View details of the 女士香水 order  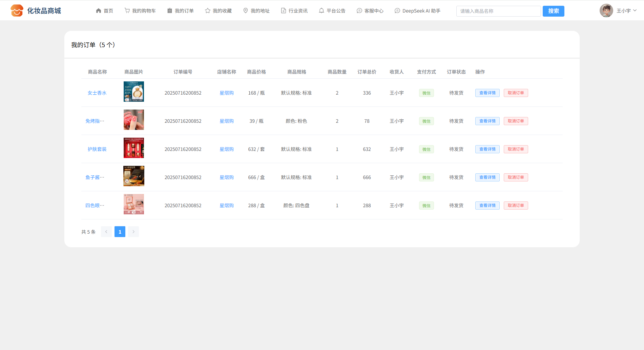pyautogui.click(x=487, y=93)
